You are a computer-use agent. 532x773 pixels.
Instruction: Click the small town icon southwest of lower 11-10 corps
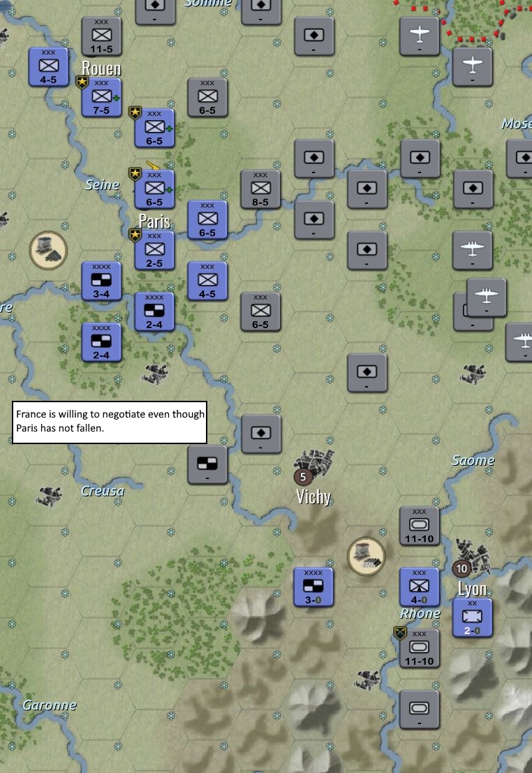point(367,679)
